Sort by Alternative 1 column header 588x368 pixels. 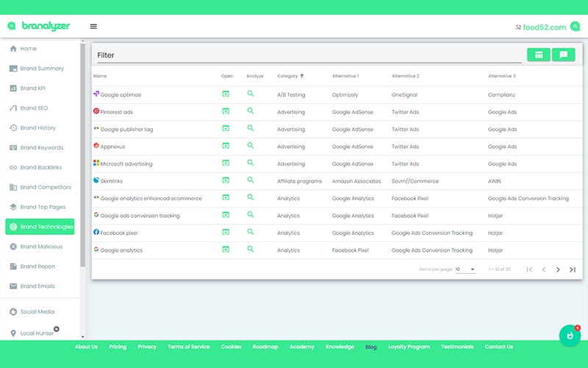coord(345,76)
